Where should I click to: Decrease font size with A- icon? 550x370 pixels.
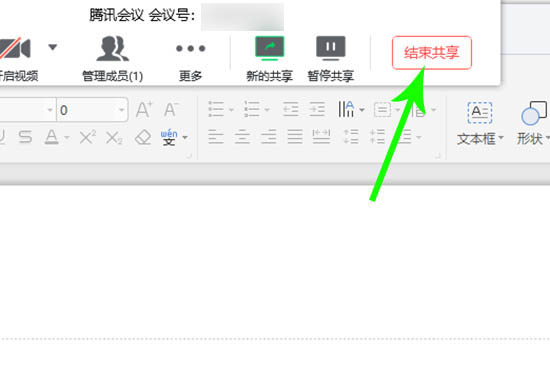coord(171,110)
